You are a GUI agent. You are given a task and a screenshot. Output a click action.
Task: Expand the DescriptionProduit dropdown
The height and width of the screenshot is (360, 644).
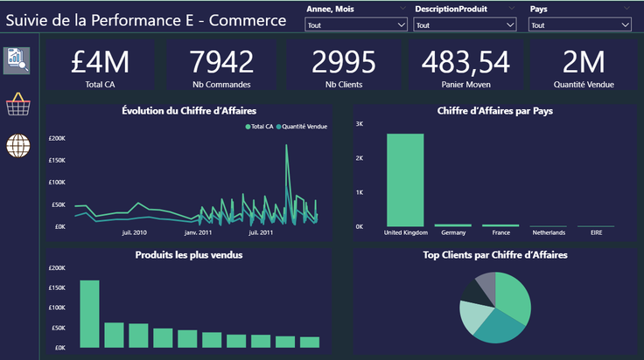(465, 25)
